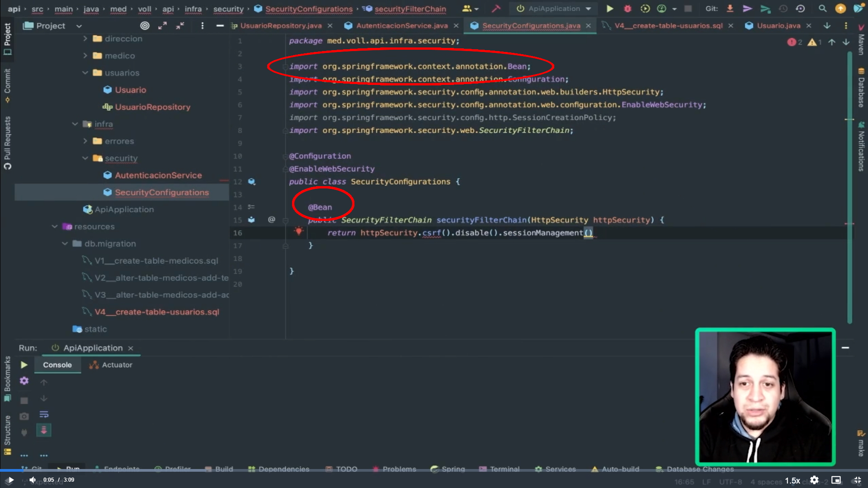
Task: Play the video
Action: [x=11, y=480]
